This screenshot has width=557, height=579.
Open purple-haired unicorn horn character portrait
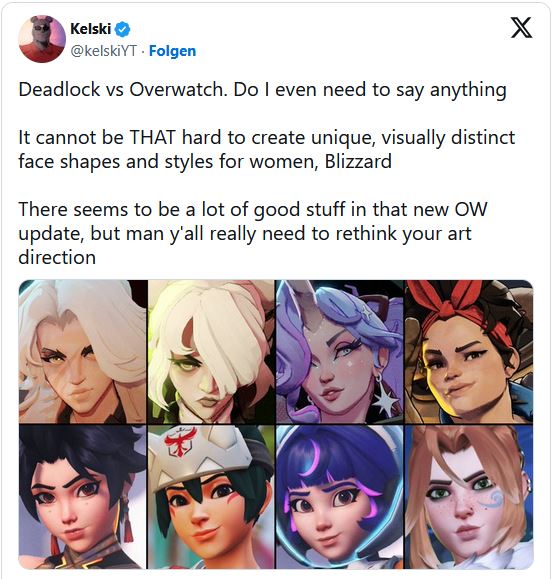pyautogui.click(x=340, y=352)
